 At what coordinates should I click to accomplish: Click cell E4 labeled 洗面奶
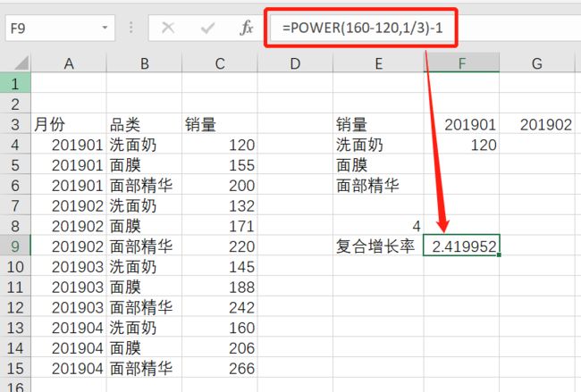coord(378,144)
